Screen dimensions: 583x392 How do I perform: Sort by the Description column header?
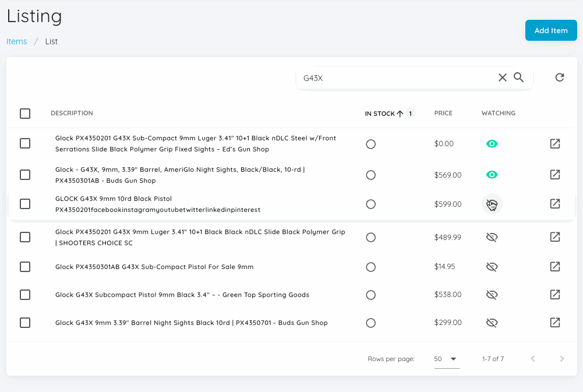click(72, 113)
